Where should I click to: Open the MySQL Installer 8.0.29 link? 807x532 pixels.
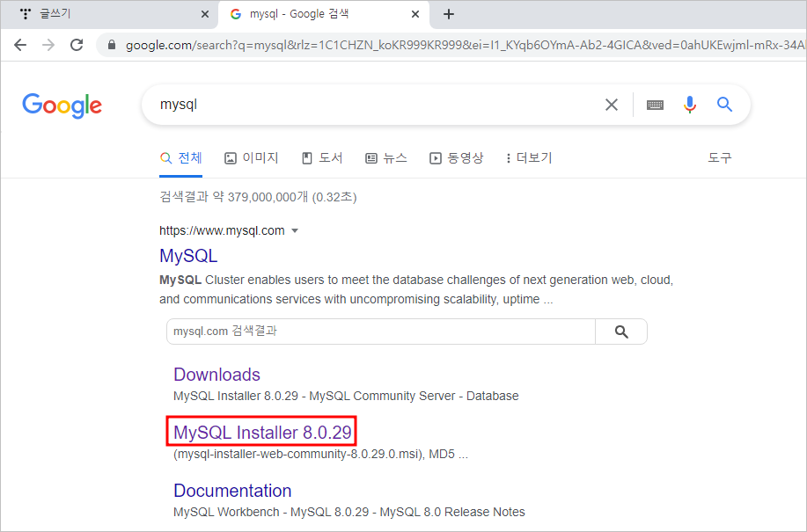coord(262,433)
